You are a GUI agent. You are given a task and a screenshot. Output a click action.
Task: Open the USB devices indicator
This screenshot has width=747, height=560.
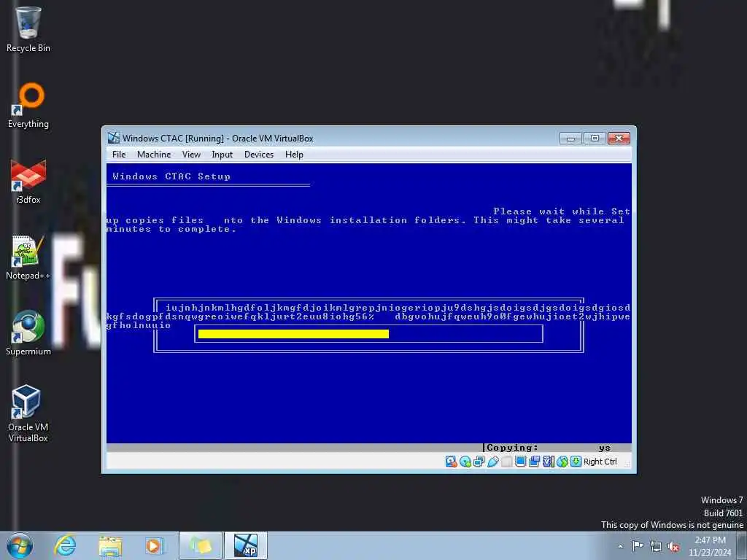pyautogui.click(x=492, y=462)
